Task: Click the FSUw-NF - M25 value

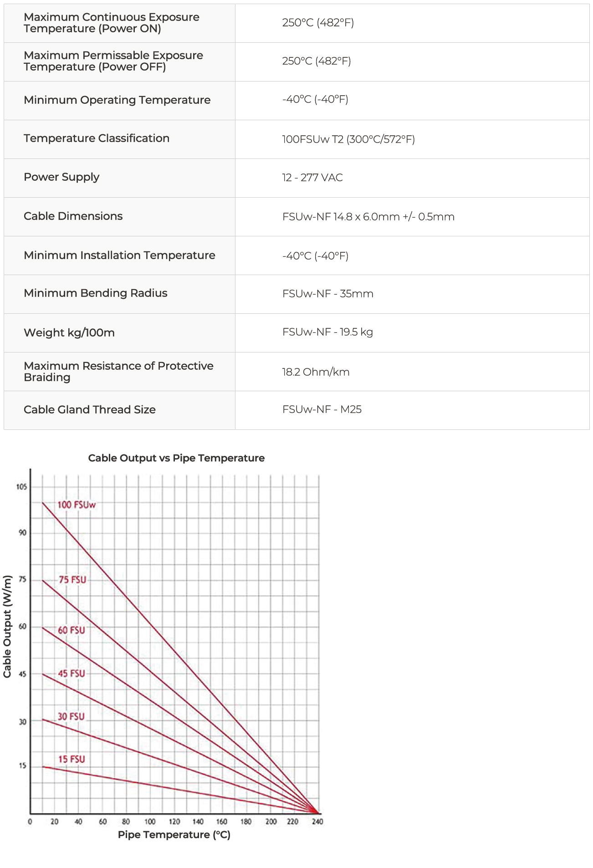Action: pyautogui.click(x=322, y=409)
